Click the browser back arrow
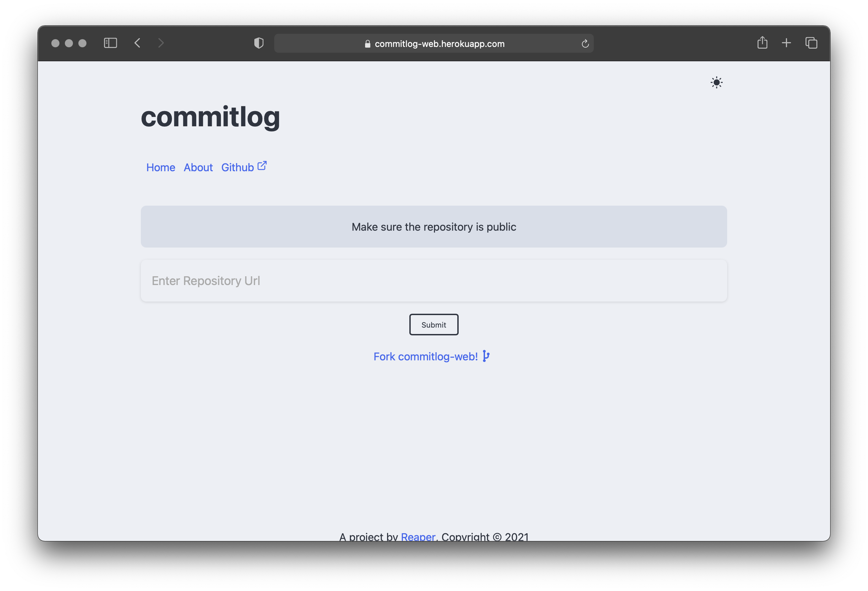 click(x=137, y=43)
